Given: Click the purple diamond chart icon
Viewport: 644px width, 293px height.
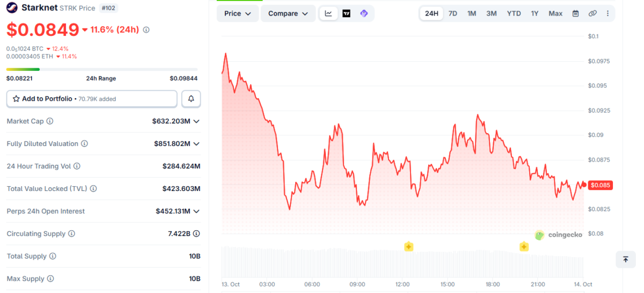Looking at the screenshot, I should click(x=364, y=13).
